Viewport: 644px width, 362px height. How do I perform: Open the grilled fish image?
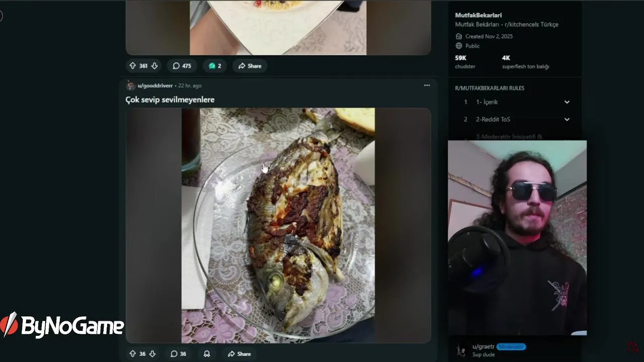click(278, 225)
